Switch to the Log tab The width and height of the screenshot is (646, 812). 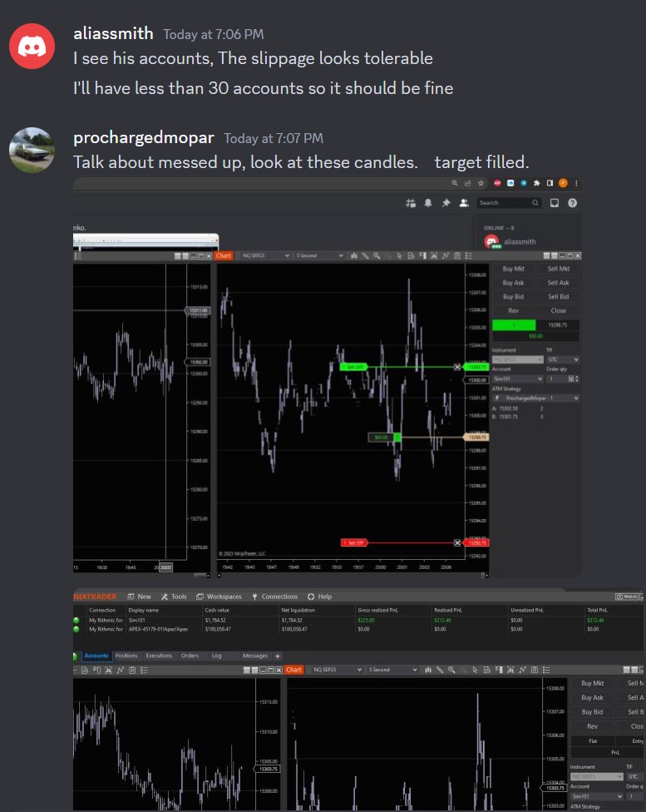(216, 656)
